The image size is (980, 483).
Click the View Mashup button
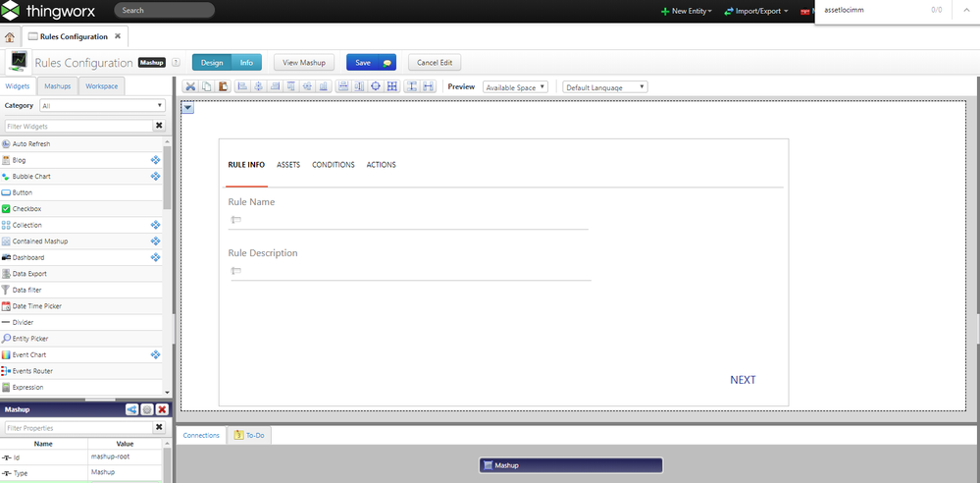(x=304, y=63)
